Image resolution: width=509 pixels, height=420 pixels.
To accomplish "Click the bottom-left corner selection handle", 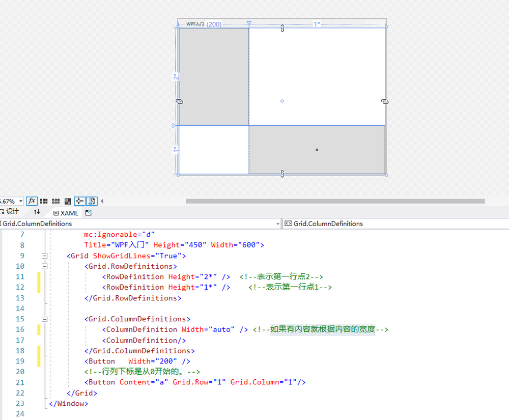I will coord(178,175).
